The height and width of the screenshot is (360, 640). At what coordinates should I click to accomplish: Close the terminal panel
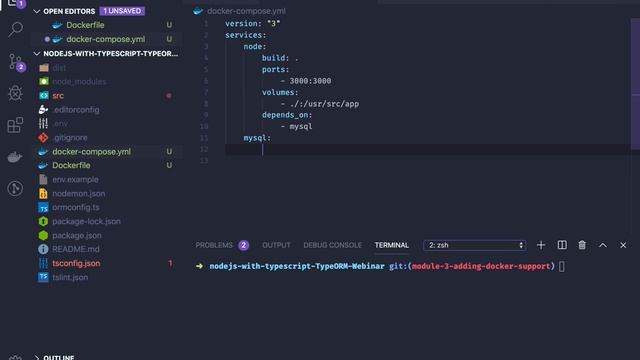[x=623, y=245]
